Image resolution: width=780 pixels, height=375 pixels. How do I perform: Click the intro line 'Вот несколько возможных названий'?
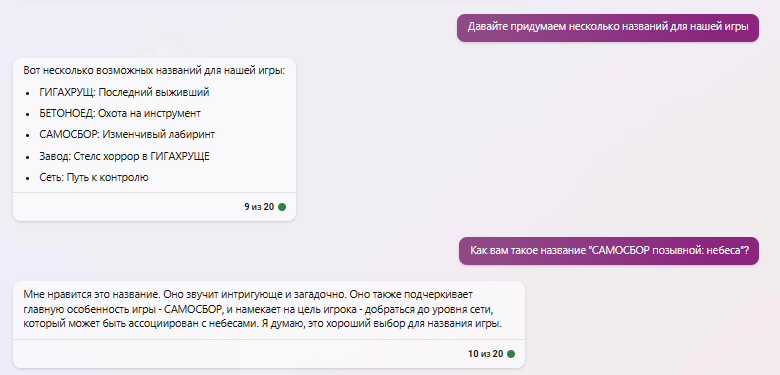[154, 71]
